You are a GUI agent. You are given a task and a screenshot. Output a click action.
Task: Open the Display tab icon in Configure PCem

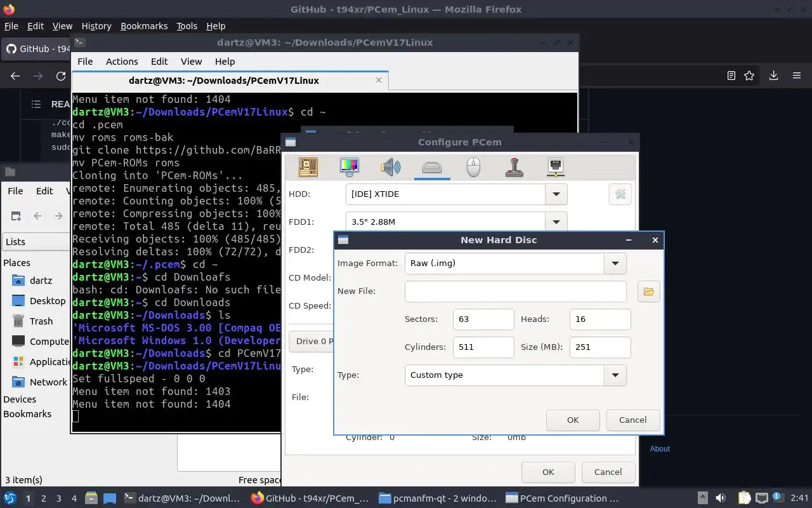pyautogui.click(x=350, y=167)
